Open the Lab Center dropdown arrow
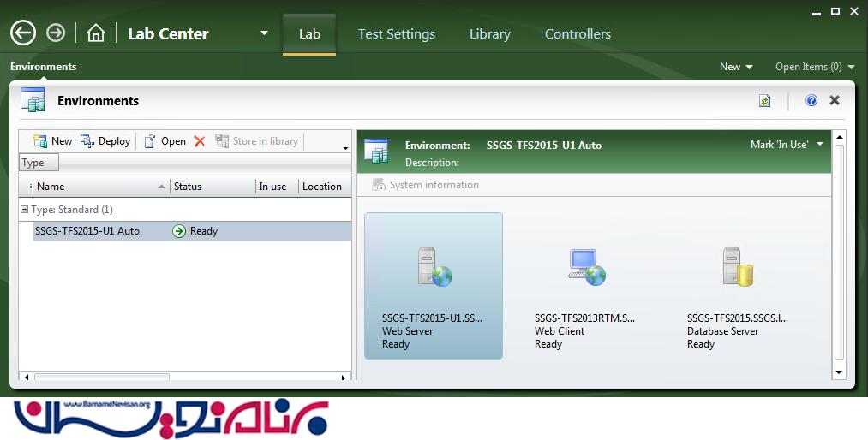The width and height of the screenshot is (868, 440). (x=264, y=33)
